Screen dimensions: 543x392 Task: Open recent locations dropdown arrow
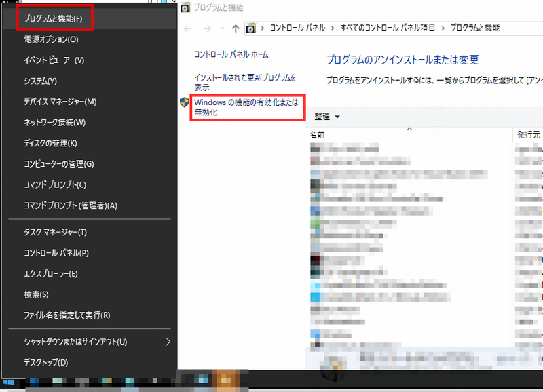pos(223,28)
